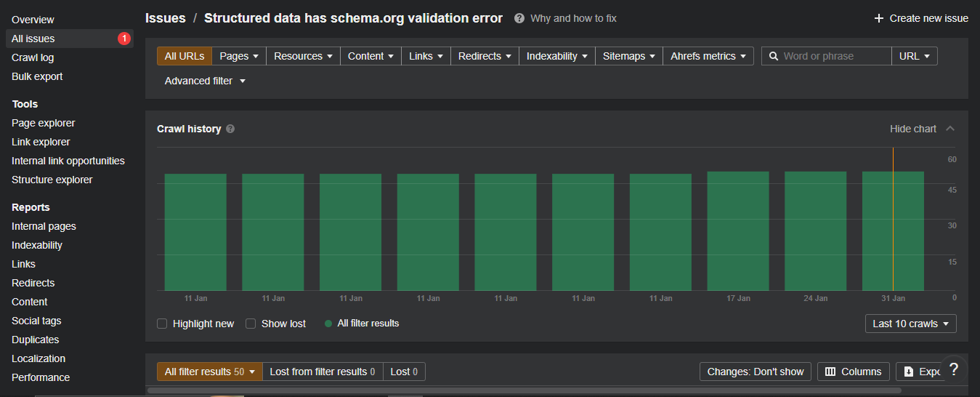Click the Why and how to fix link
The height and width of the screenshot is (397, 980).
(x=573, y=18)
